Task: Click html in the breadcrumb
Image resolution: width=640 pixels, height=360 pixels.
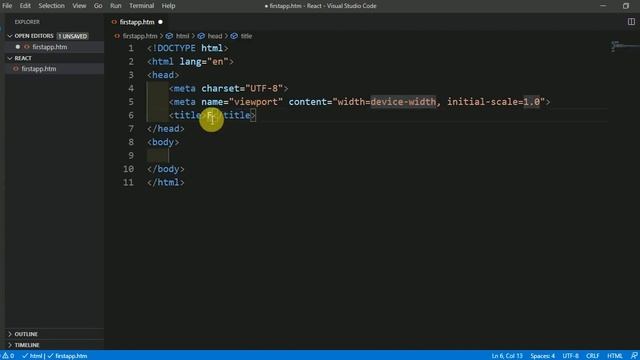Action: [182, 36]
